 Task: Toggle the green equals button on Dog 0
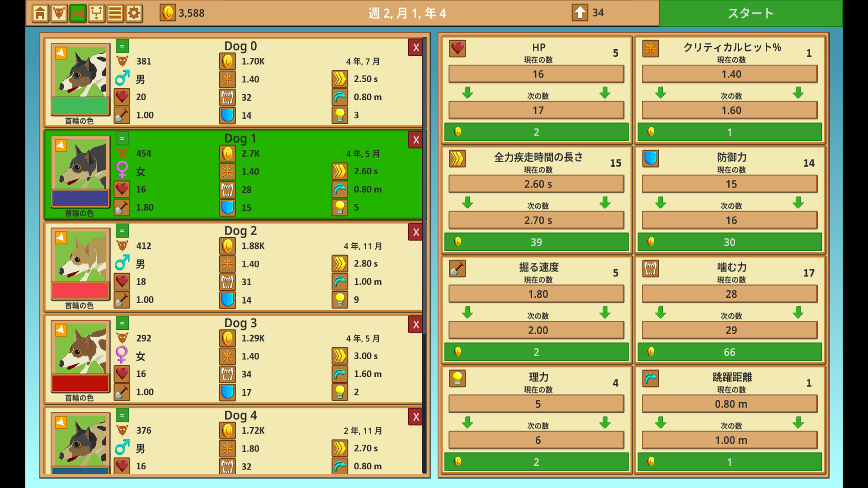tap(122, 46)
